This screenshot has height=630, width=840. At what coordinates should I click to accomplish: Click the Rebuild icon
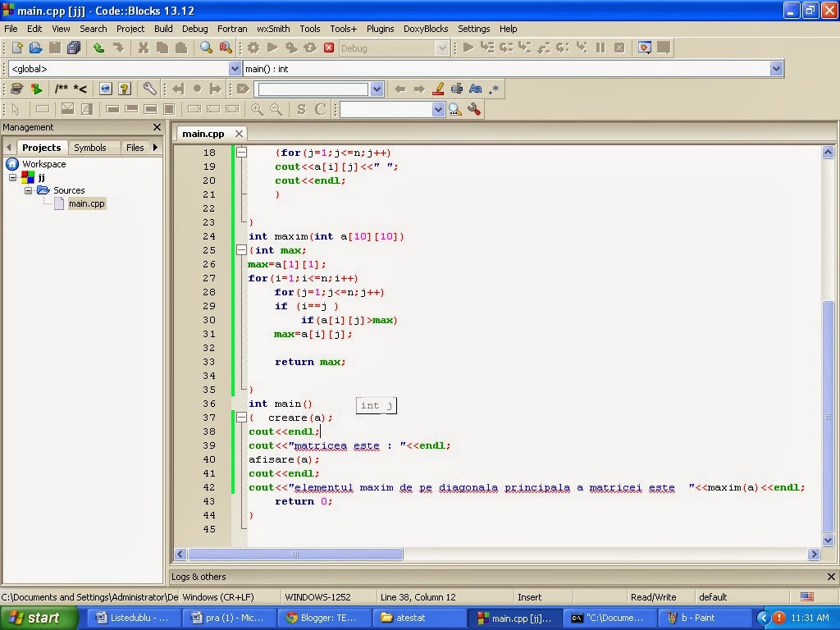pos(310,48)
